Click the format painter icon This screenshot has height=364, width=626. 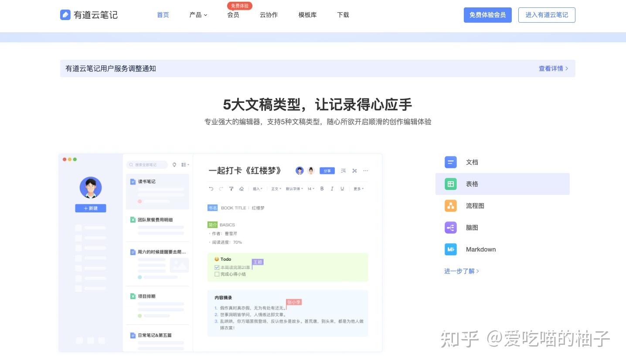[231, 189]
